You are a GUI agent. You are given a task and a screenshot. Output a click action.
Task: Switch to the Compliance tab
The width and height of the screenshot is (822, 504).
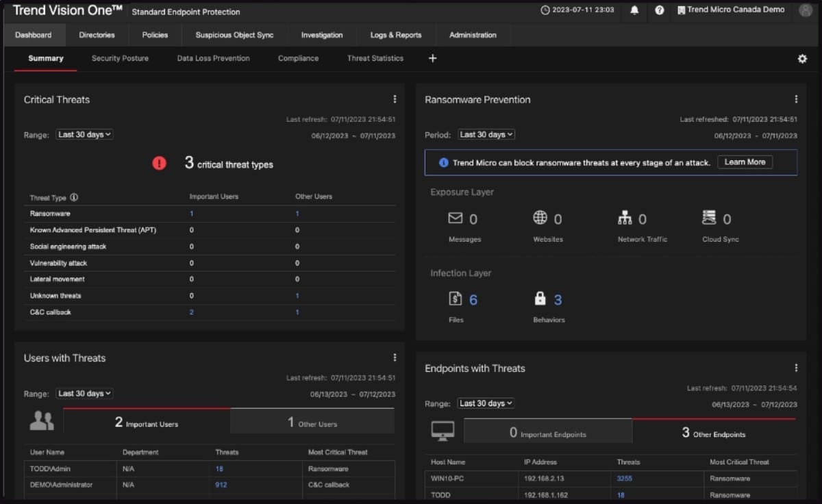[298, 59]
